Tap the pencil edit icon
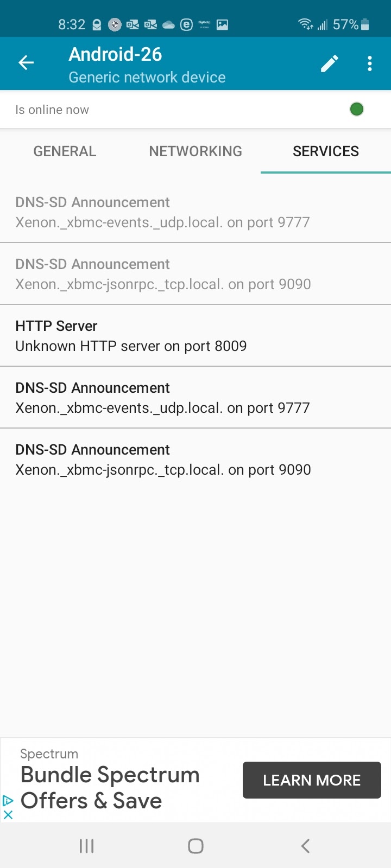This screenshot has height=868, width=391. tap(329, 63)
